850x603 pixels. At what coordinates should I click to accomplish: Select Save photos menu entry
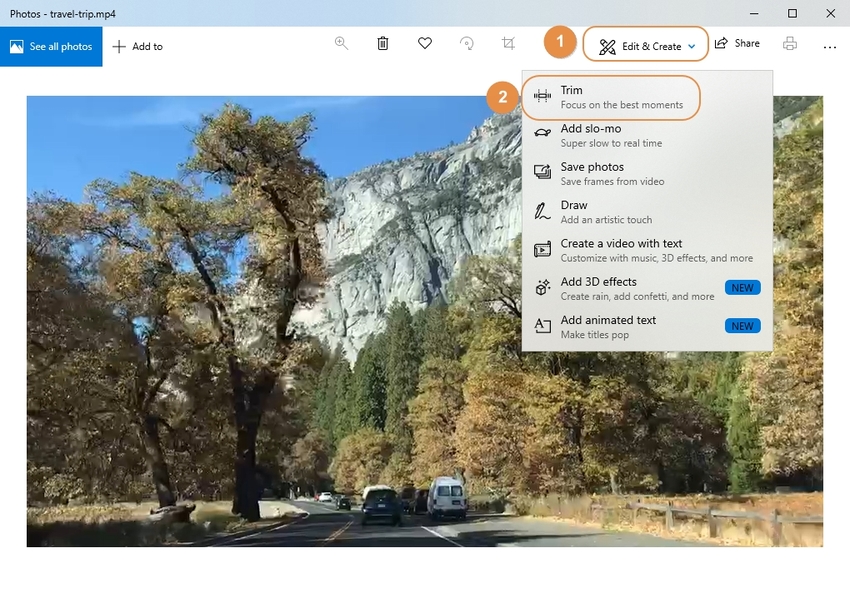pyautogui.click(x=610, y=173)
